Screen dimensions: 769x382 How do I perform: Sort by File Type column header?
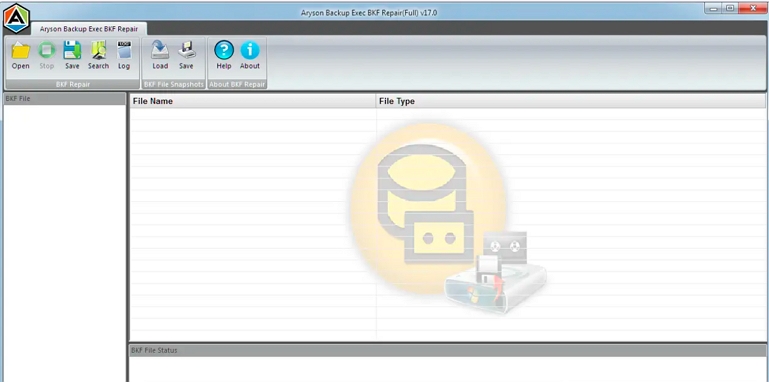click(x=571, y=102)
